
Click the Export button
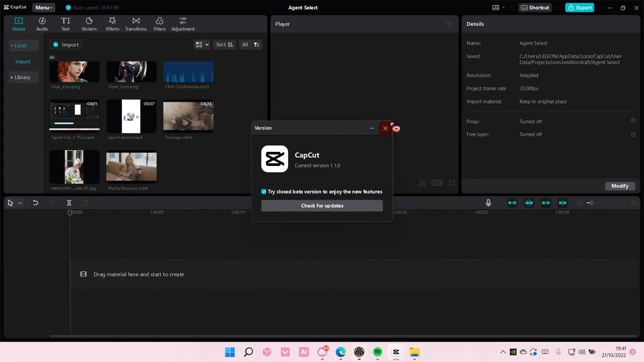coord(580,8)
